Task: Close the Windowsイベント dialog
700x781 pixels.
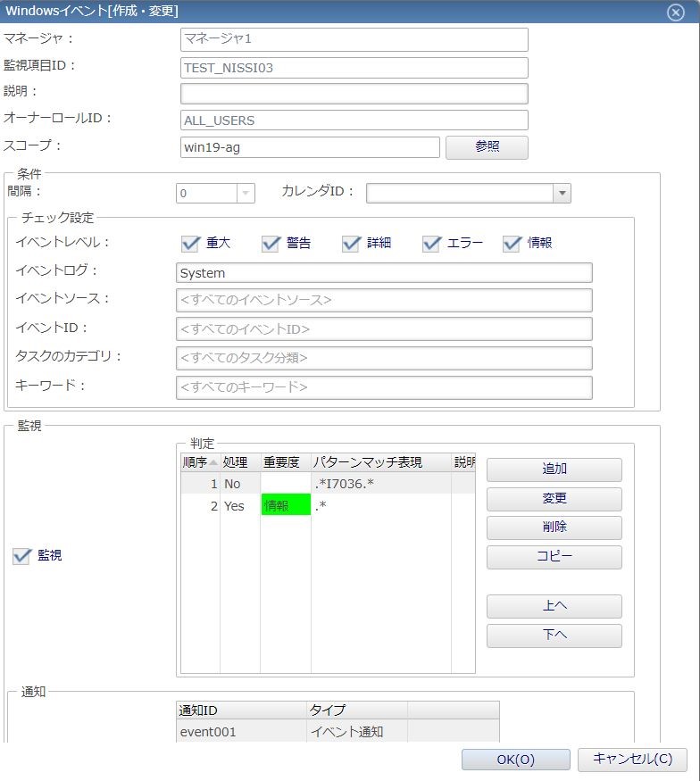Action: [x=676, y=12]
